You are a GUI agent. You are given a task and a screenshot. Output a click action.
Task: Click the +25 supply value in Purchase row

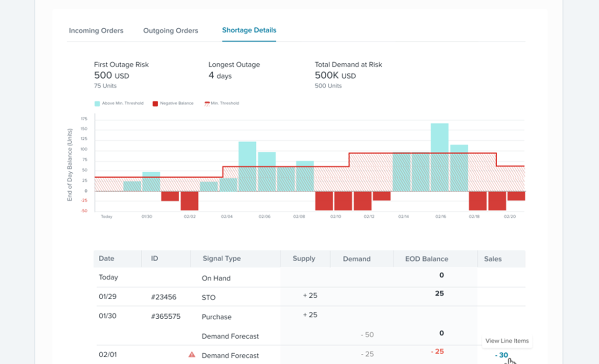pyautogui.click(x=310, y=315)
